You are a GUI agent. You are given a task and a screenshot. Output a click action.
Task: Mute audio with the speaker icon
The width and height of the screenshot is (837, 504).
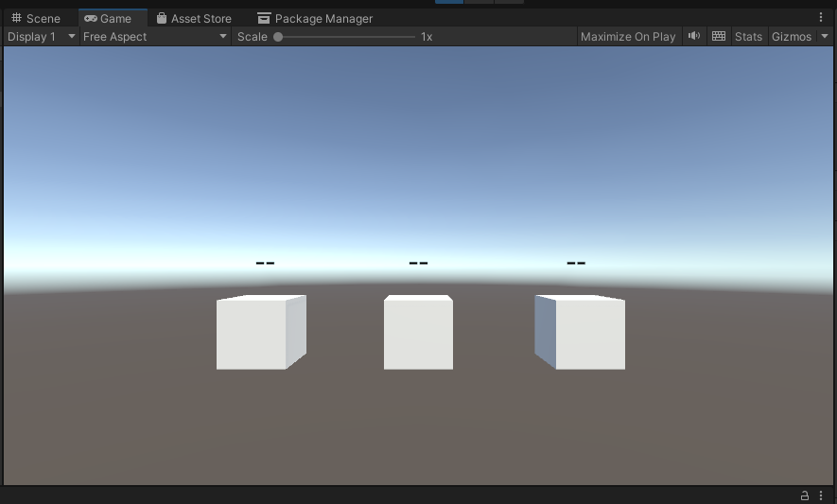tap(694, 36)
